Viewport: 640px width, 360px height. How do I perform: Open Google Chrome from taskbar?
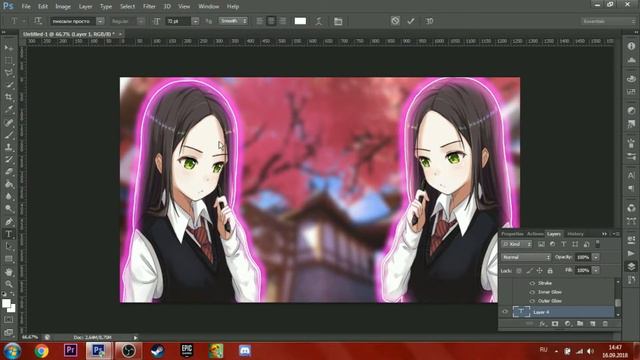41,351
